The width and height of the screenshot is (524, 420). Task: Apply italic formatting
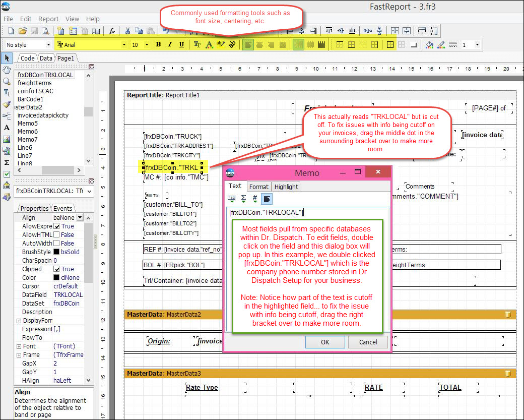pos(170,44)
